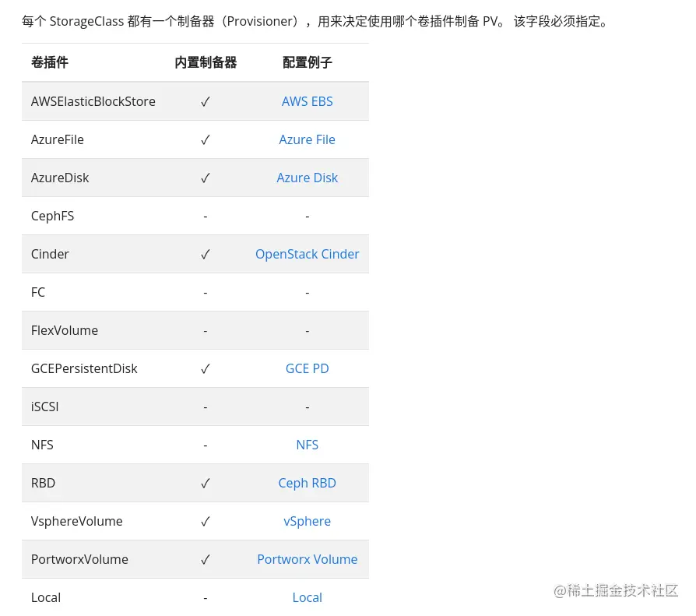Select the Cinder plugin name
This screenshot has height=616, width=696.
tap(50, 254)
